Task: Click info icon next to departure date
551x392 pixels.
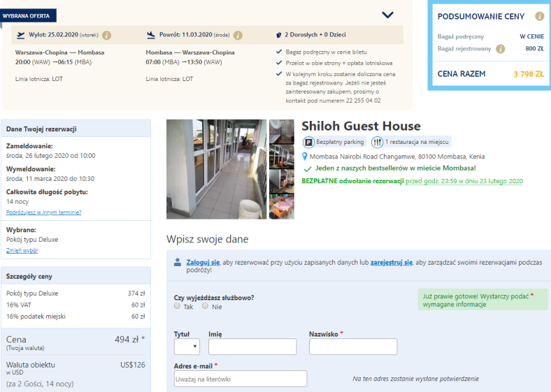Action: 106,35
